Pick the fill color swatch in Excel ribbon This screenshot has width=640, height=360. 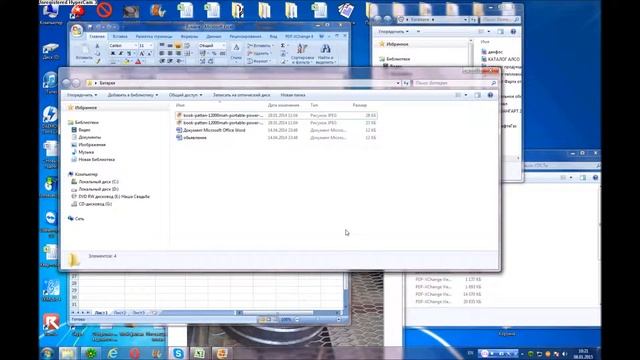pyautogui.click(x=126, y=62)
